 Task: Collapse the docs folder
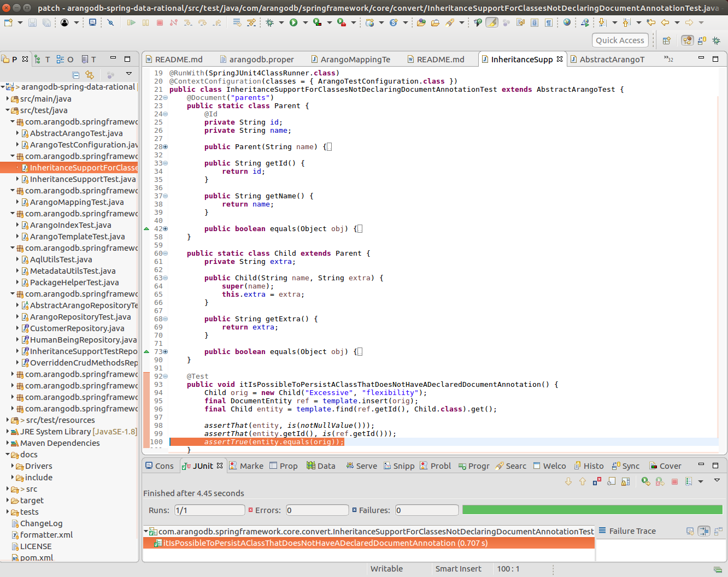pyautogui.click(x=8, y=455)
